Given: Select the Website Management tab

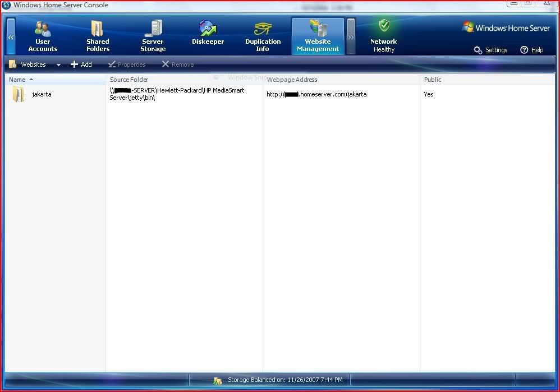Looking at the screenshot, I should [x=318, y=36].
